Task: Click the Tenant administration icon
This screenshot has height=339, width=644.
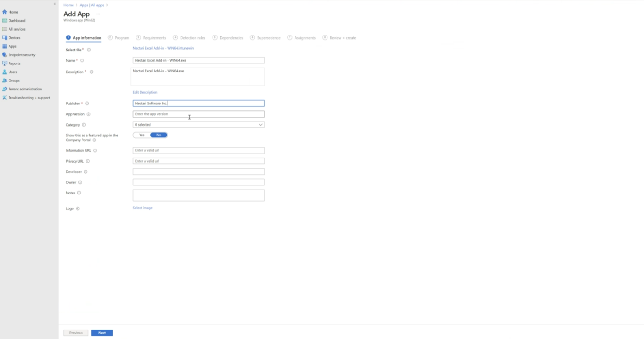Action: pyautogui.click(x=5, y=89)
